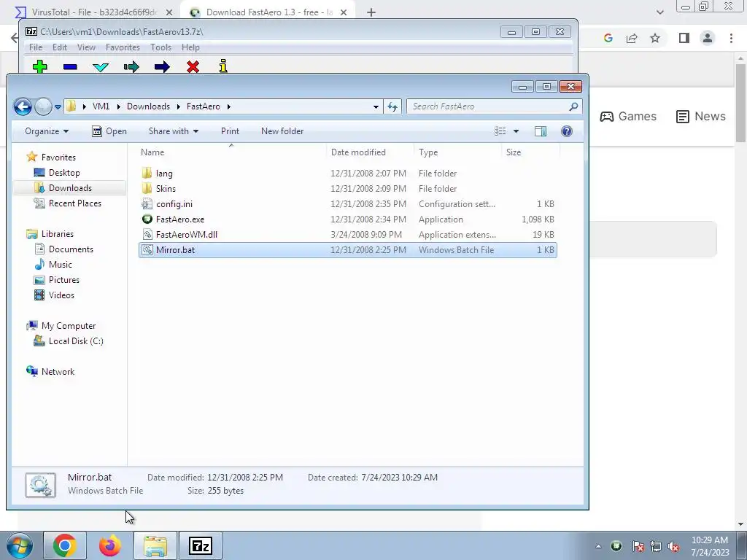The image size is (747, 560).
Task: Click the 7-Zip Info yellow icon
Action: click(x=223, y=66)
